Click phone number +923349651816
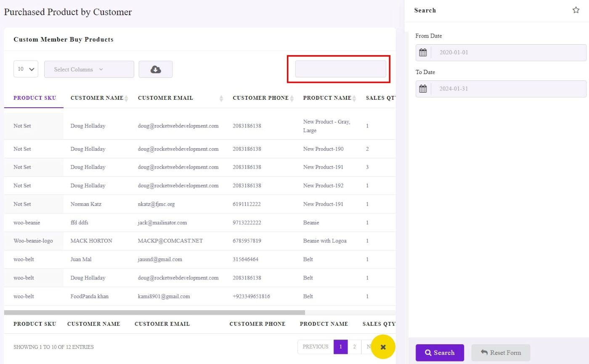The image size is (589, 364). (251, 297)
